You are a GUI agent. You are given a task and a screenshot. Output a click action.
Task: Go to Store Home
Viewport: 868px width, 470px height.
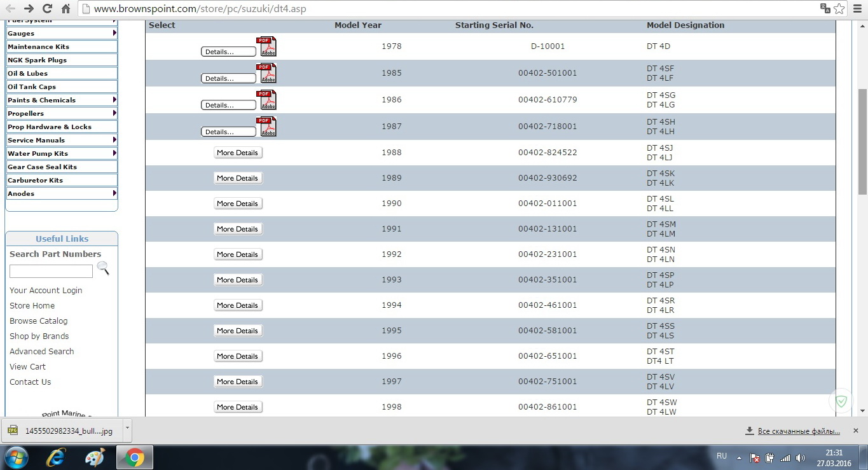[32, 306]
